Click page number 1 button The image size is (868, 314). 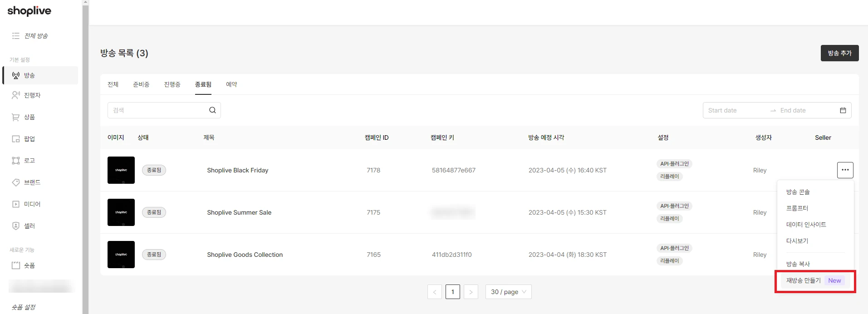[x=453, y=292]
